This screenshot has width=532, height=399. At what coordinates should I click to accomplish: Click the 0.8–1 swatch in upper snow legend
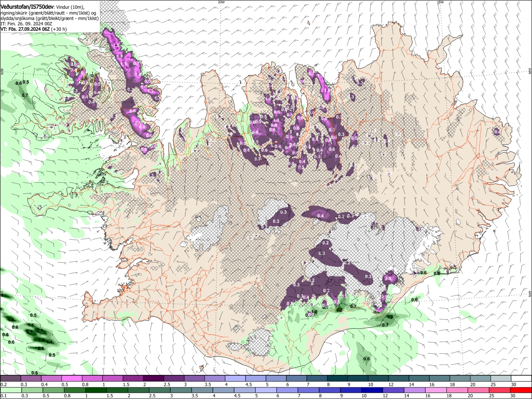(x=92, y=379)
